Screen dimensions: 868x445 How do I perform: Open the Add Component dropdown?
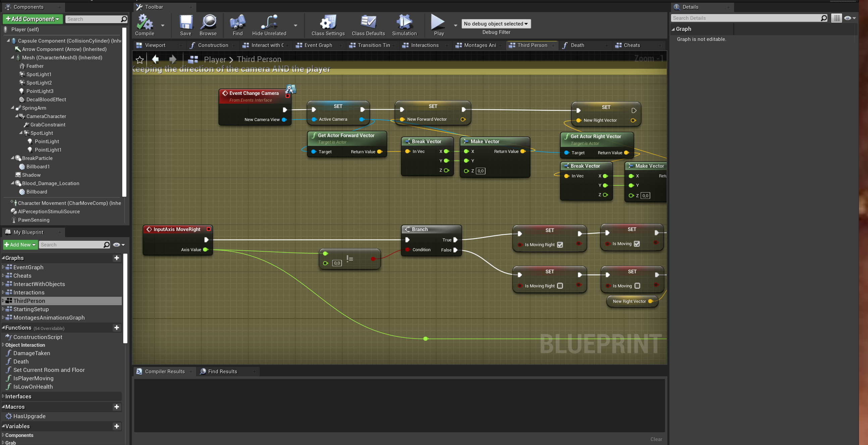33,19
